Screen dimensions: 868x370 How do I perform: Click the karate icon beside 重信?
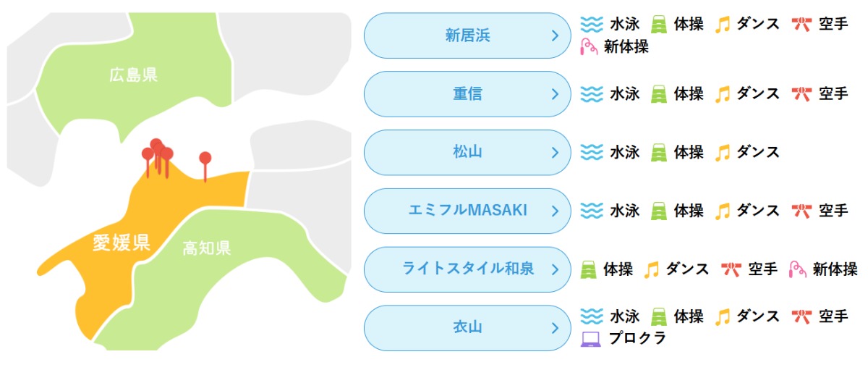(801, 94)
